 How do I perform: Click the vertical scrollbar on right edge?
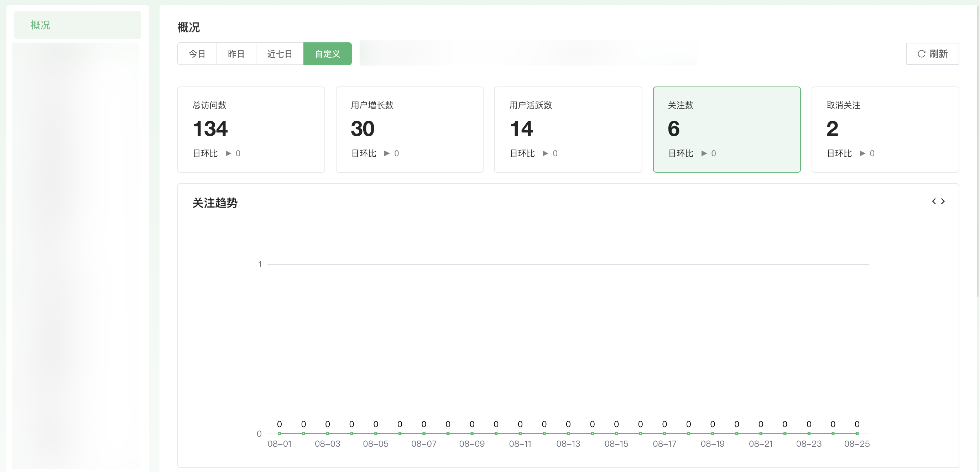click(x=978, y=152)
